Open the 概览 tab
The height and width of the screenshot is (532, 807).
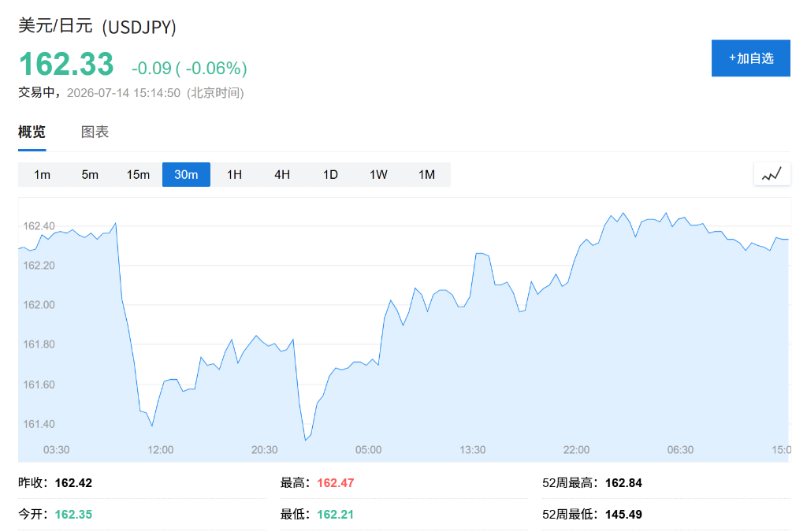pos(32,132)
